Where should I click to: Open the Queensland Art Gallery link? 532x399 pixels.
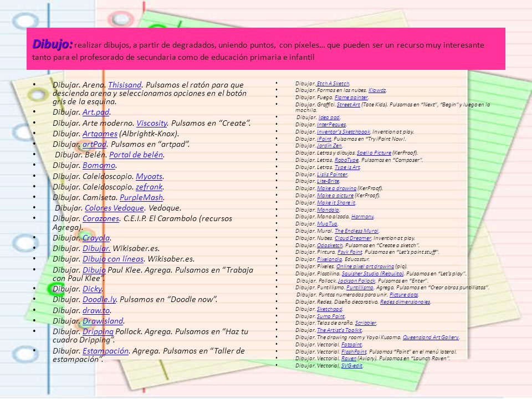point(431,337)
